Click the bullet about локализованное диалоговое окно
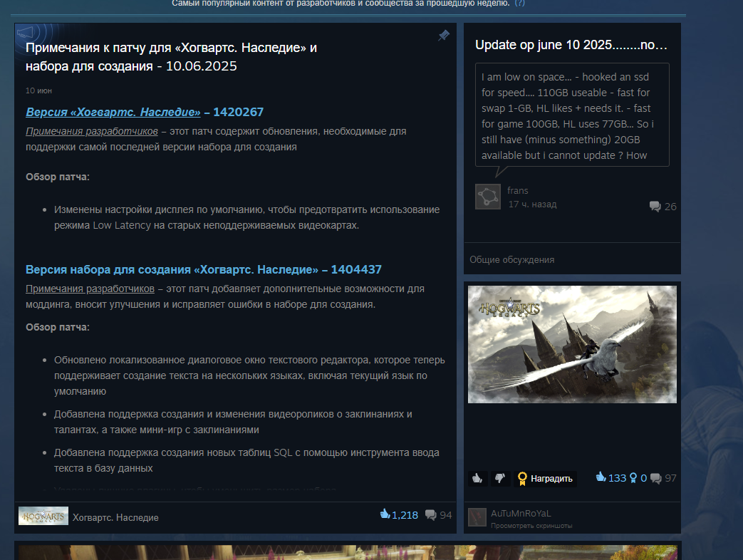The height and width of the screenshot is (560, 743). [249, 375]
